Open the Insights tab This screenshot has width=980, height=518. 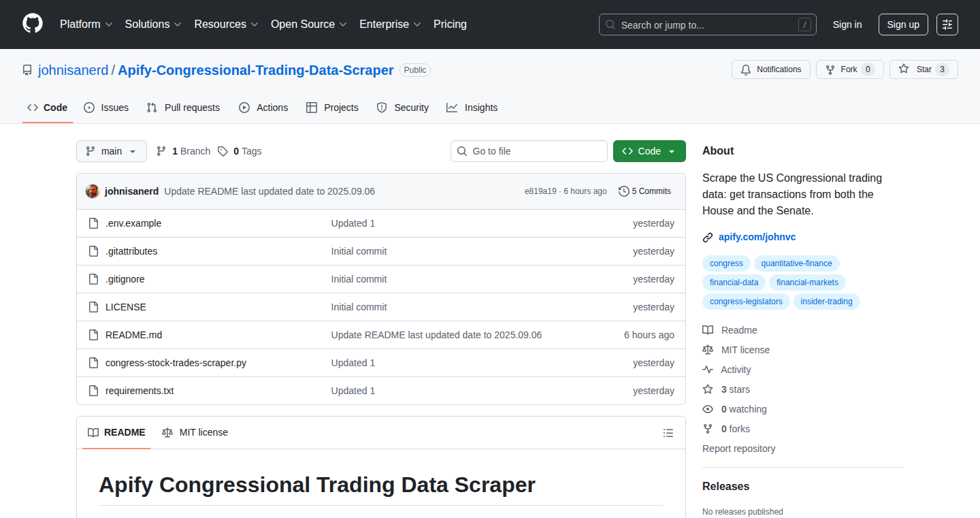(x=472, y=108)
